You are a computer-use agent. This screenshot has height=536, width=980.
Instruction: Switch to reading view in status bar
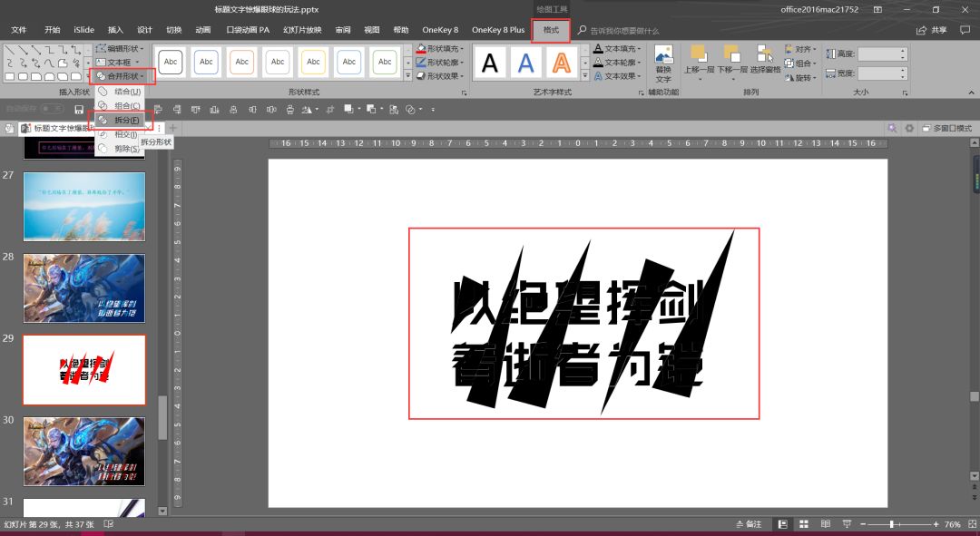coord(825,524)
